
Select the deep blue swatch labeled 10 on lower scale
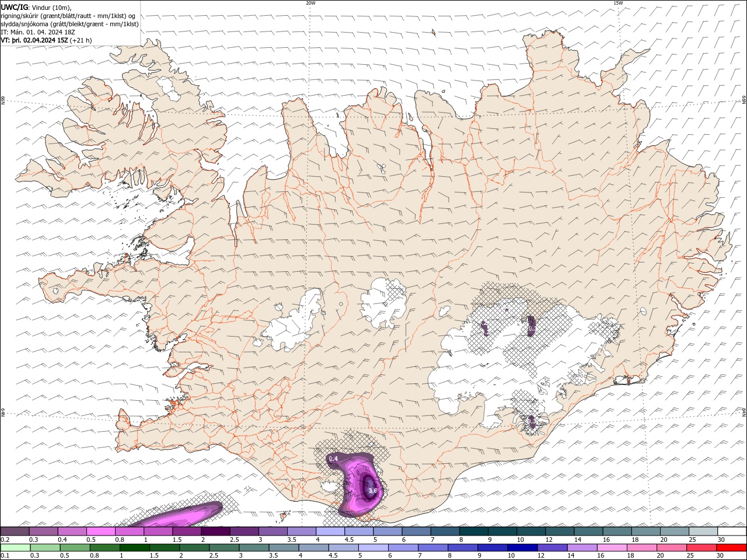522,548
